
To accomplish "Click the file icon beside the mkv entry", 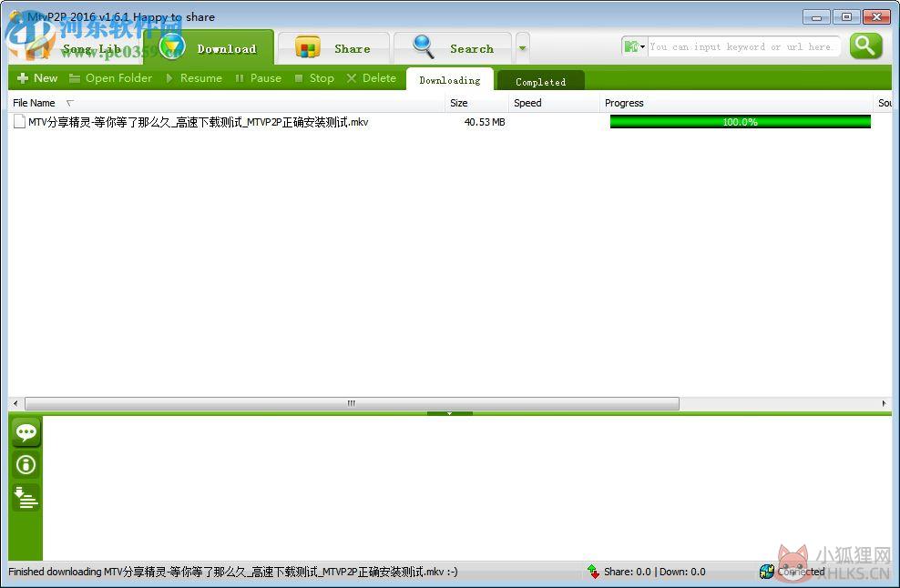I will pyautogui.click(x=19, y=122).
